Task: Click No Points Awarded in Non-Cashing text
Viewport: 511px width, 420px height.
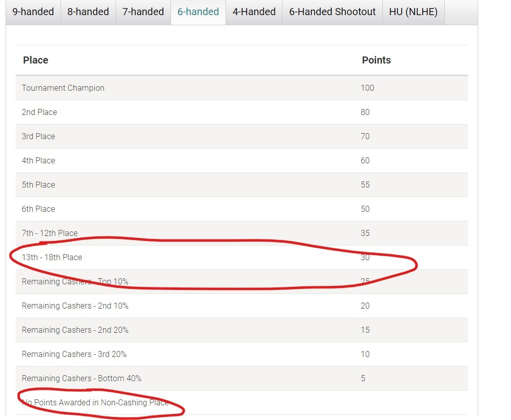Action: click(95, 402)
